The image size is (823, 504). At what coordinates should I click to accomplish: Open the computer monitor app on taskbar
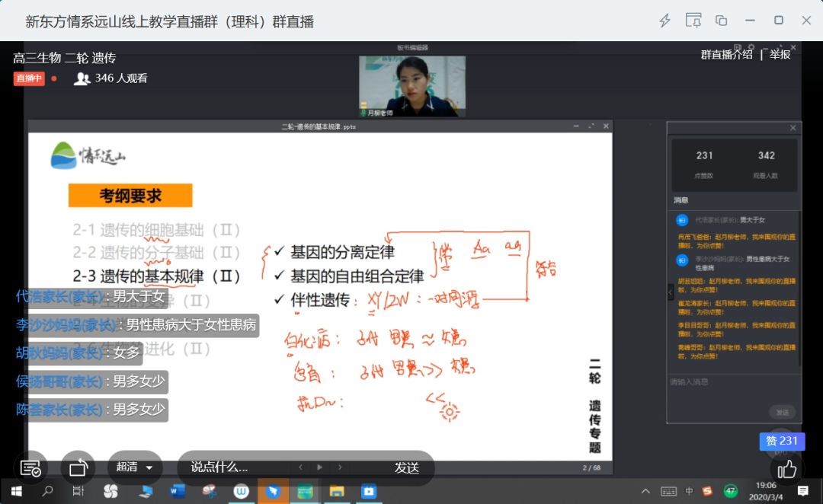(146, 491)
